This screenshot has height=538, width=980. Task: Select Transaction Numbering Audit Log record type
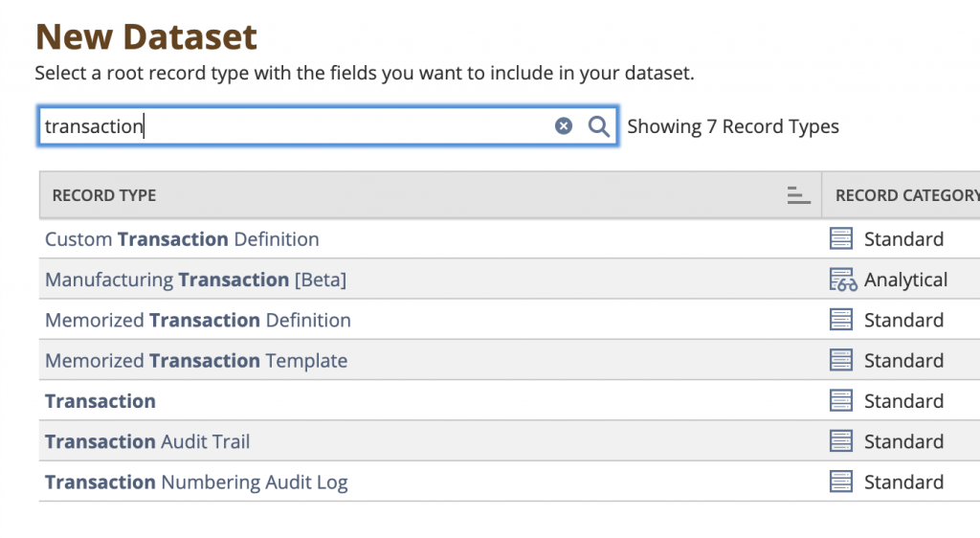196,482
